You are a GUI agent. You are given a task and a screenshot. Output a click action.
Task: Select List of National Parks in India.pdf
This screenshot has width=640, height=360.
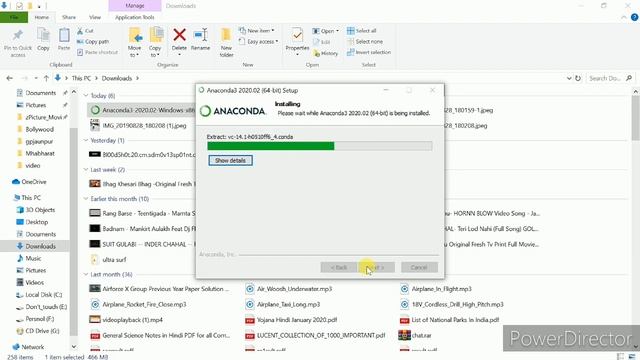point(449,320)
